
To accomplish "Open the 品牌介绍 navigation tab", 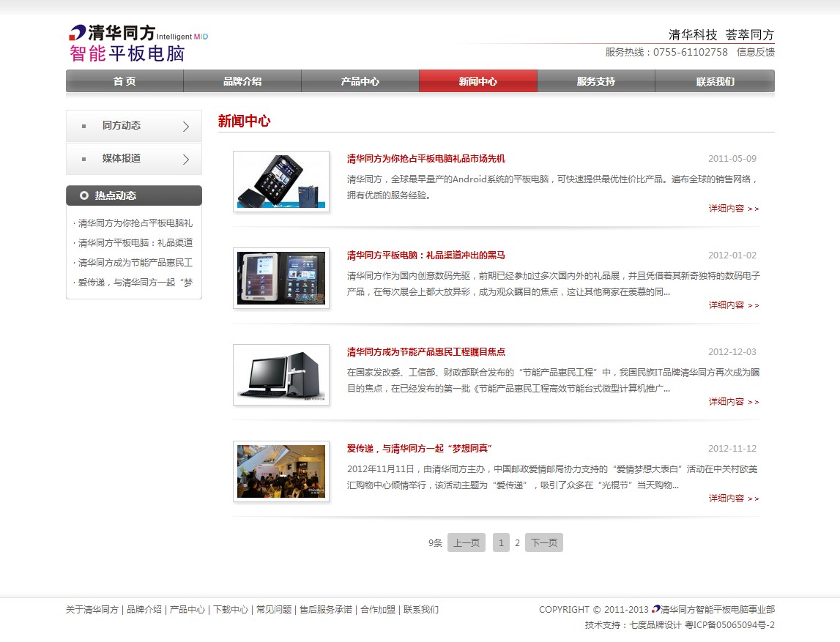I will (242, 81).
